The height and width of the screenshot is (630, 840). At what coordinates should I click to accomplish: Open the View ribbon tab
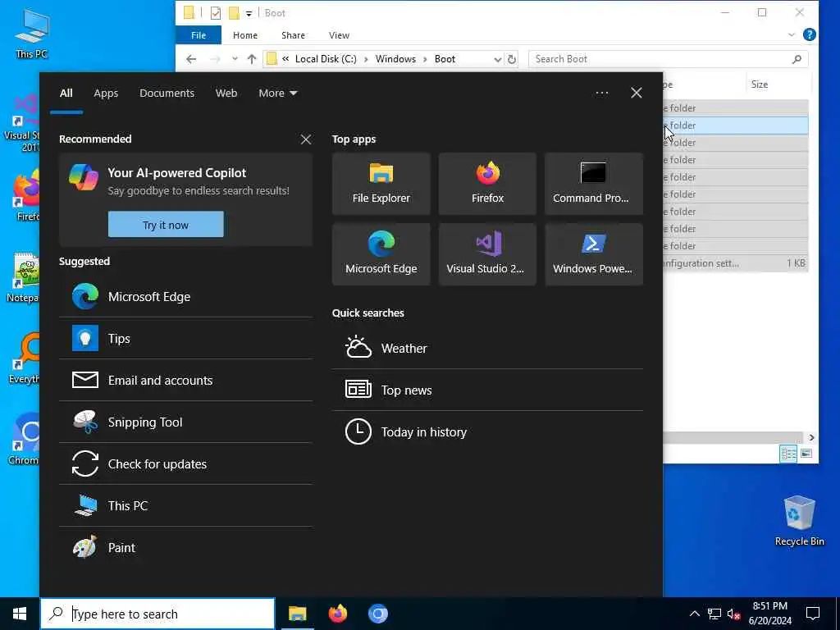point(339,35)
